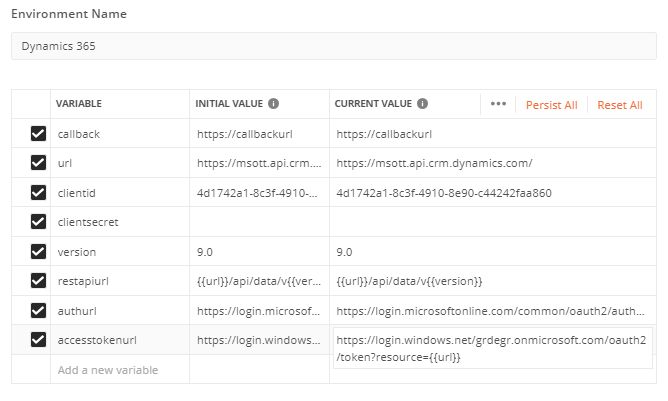
Task: Edit the accesstokenurl current value field
Action: pyautogui.click(x=492, y=348)
